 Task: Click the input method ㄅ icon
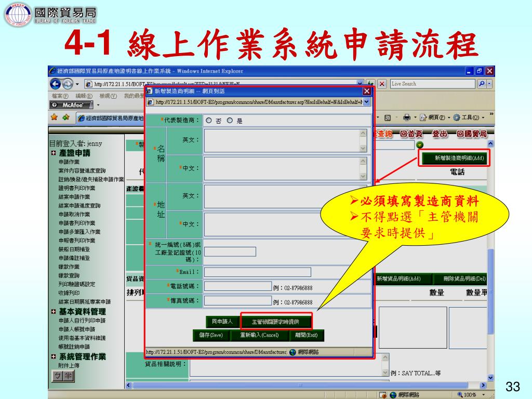(58, 376)
